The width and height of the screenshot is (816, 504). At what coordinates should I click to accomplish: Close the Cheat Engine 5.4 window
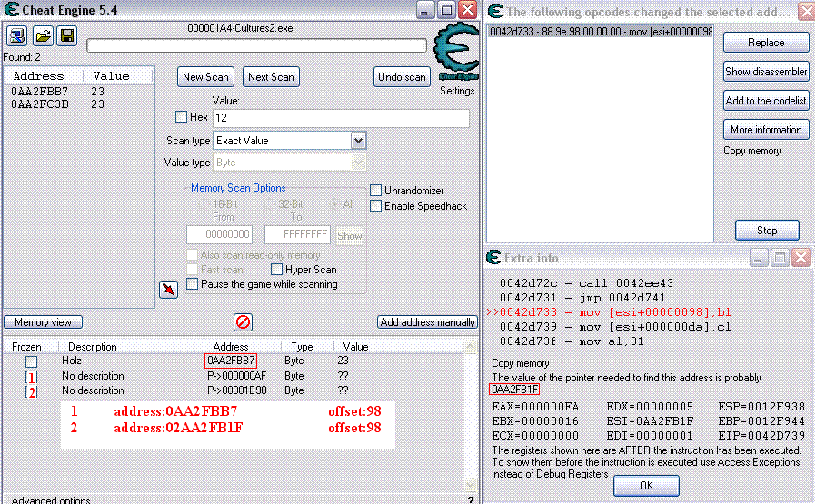click(x=468, y=9)
